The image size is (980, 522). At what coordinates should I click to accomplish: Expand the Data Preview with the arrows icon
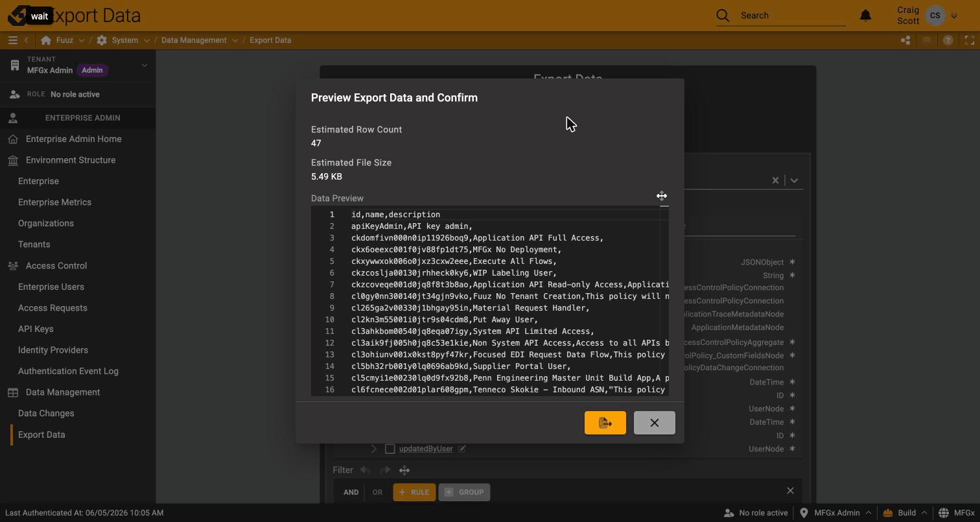[x=662, y=196]
